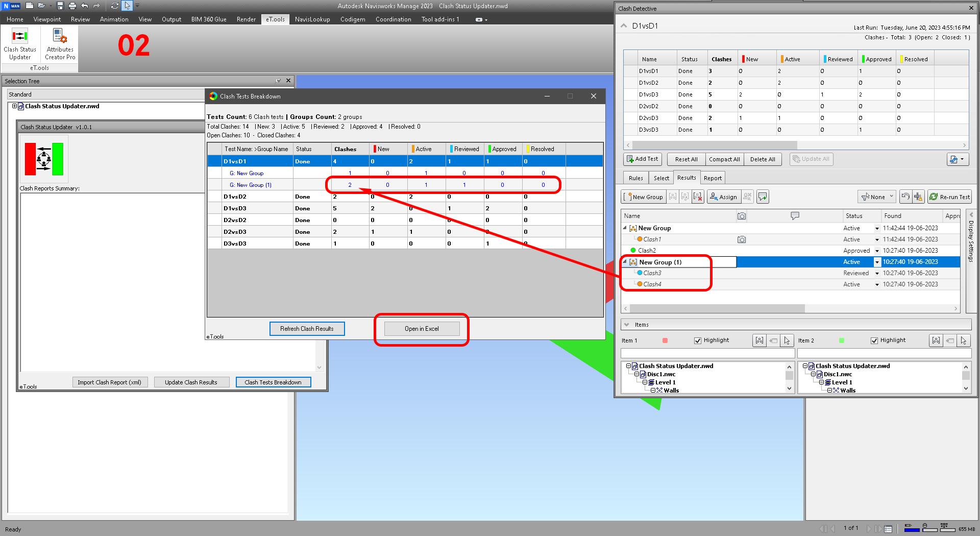Click the Open file icon in the quick access toolbar
The width and height of the screenshot is (980, 536).
tap(42, 6)
